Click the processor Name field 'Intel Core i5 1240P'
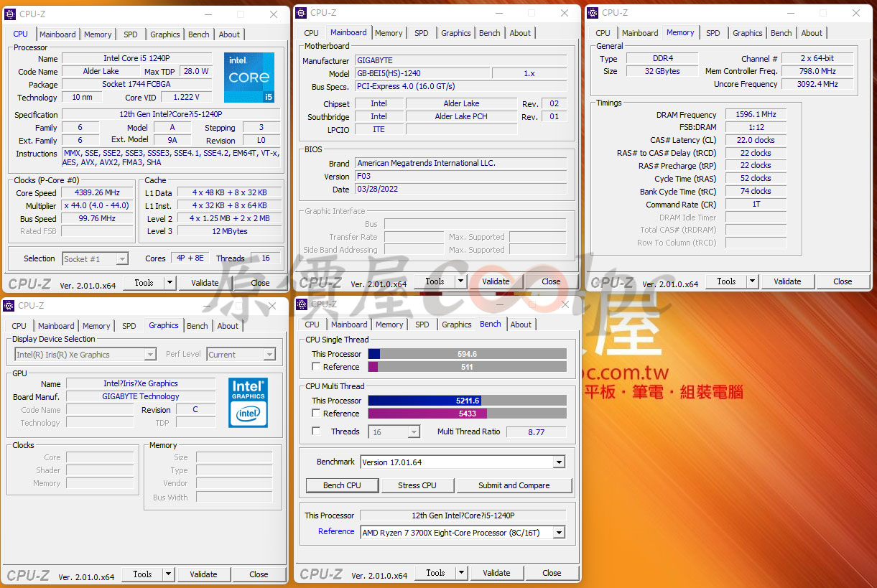Viewport: 877px width, 588px height. click(137, 59)
